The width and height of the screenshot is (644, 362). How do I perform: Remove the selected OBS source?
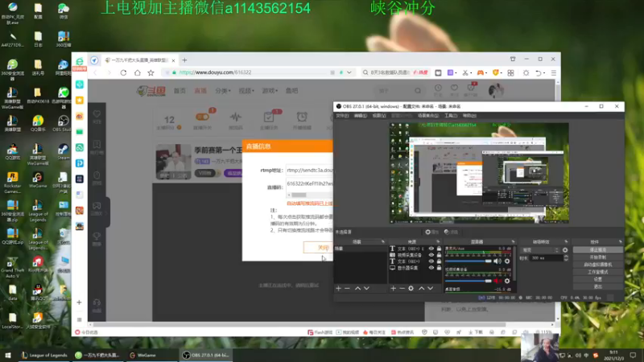tap(402, 289)
